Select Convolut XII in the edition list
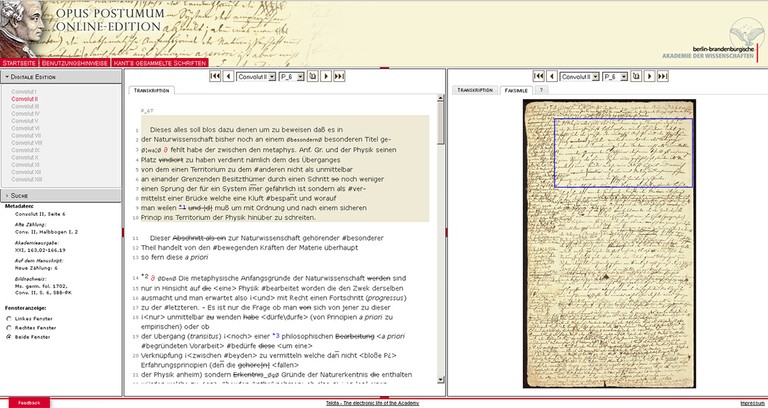This screenshot has width=768, height=408. click(x=26, y=172)
